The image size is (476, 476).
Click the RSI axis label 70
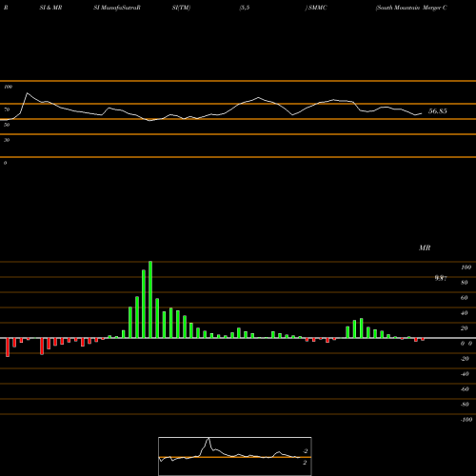7,109
